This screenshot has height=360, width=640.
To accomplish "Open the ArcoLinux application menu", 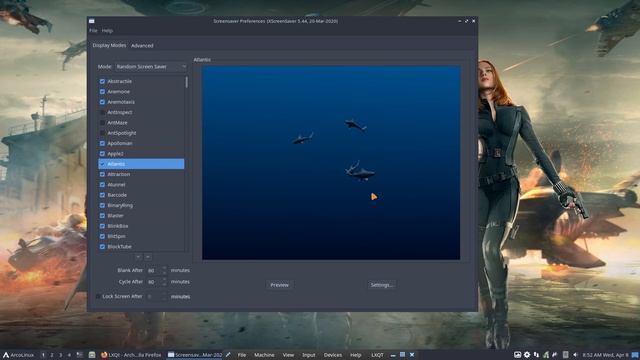I will click(18, 355).
